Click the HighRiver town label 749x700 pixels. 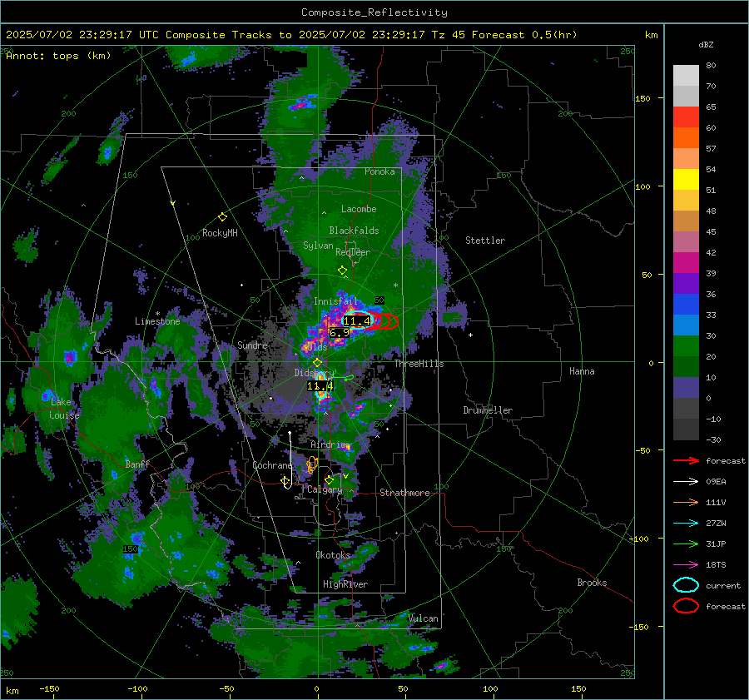click(x=345, y=584)
